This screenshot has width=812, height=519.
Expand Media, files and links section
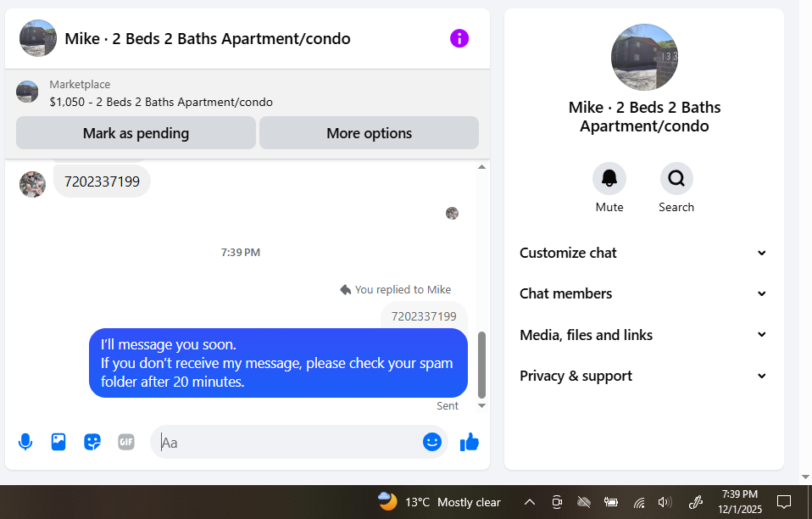click(643, 335)
